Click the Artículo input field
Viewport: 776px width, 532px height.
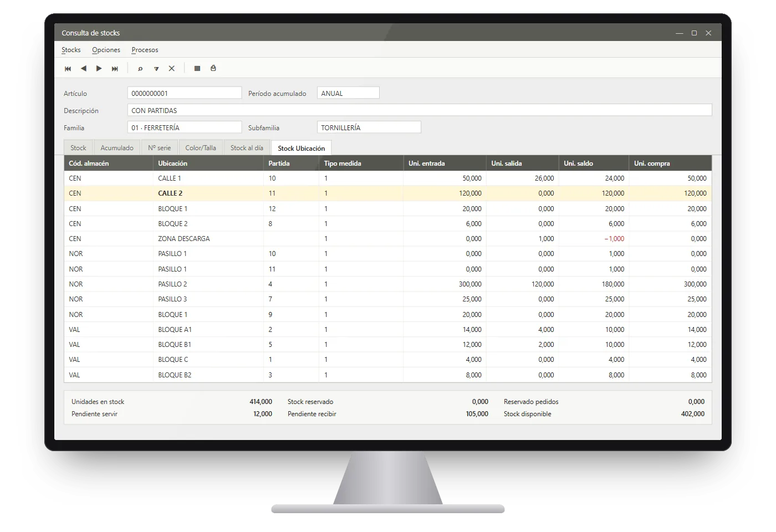coord(185,93)
